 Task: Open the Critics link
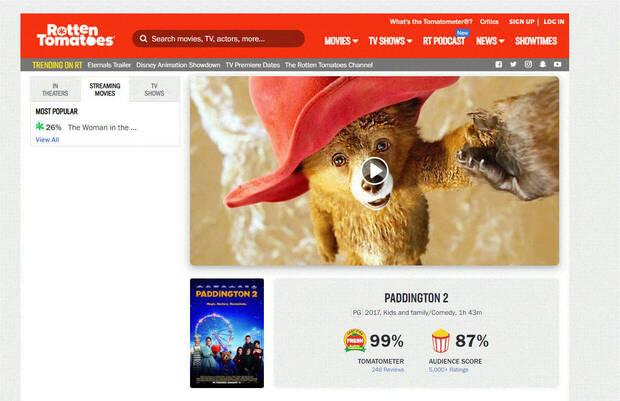click(x=489, y=22)
